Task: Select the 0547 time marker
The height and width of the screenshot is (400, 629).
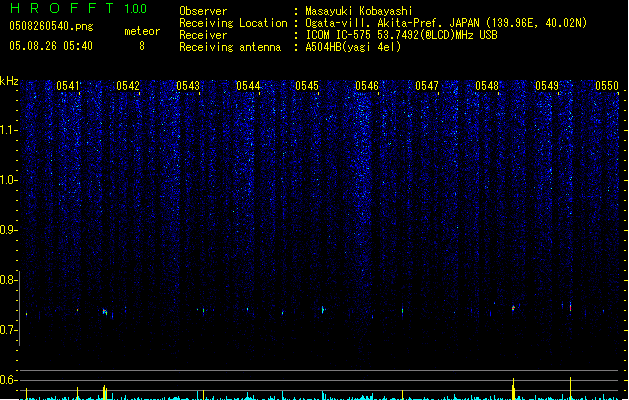Action: (427, 86)
